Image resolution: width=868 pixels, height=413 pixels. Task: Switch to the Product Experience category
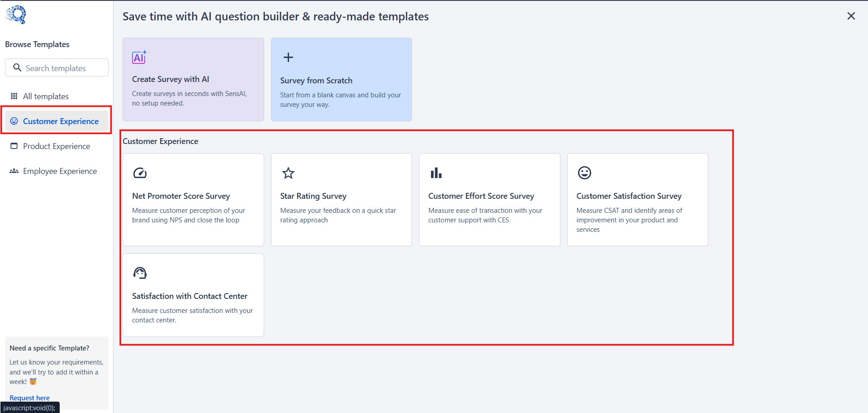[x=57, y=146]
